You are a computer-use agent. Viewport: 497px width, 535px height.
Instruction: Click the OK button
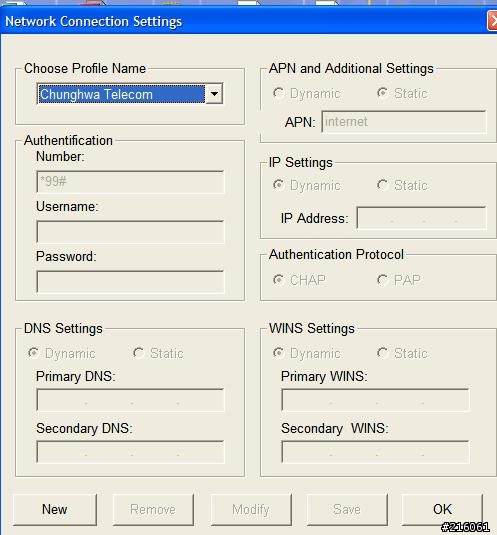click(442, 509)
